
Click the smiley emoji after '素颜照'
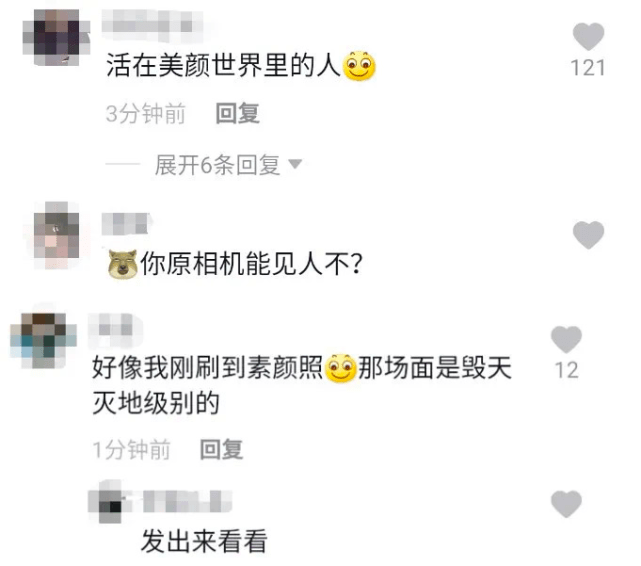[341, 368]
